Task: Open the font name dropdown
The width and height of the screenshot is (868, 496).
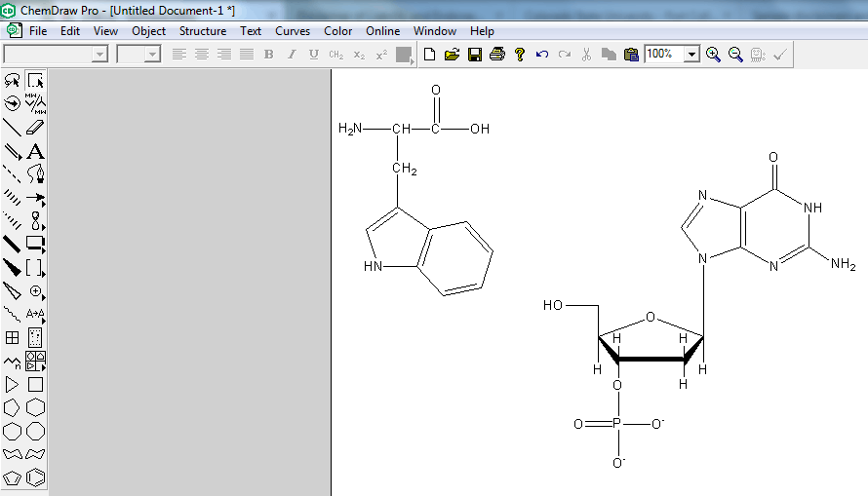Action: [x=99, y=55]
